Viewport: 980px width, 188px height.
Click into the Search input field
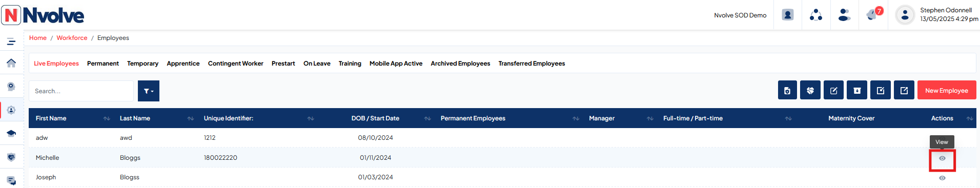pyautogui.click(x=81, y=91)
